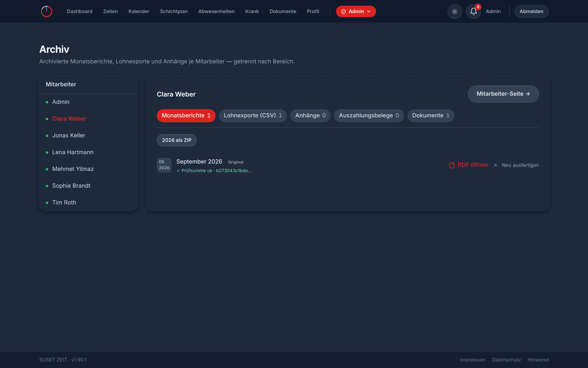The width and height of the screenshot is (588, 368).
Task: Select Admin in the Mitarbeiter list
Action: pos(88,102)
